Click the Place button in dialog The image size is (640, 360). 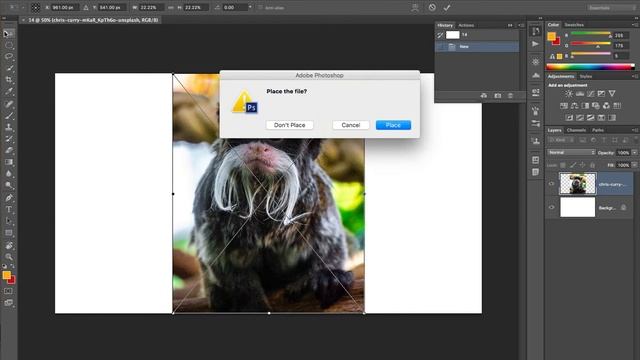pyautogui.click(x=393, y=125)
